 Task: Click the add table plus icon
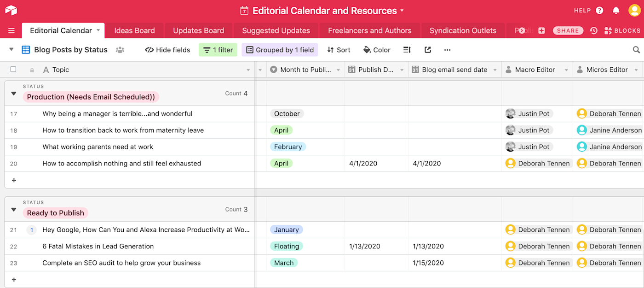541,30
